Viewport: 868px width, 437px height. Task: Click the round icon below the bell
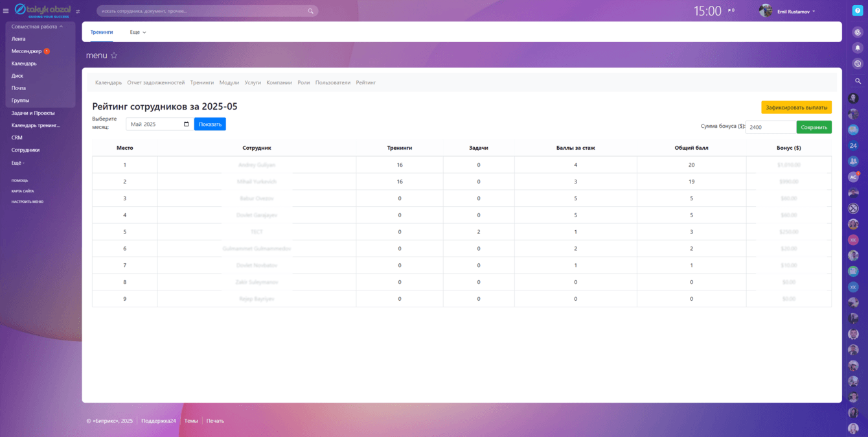pos(858,64)
